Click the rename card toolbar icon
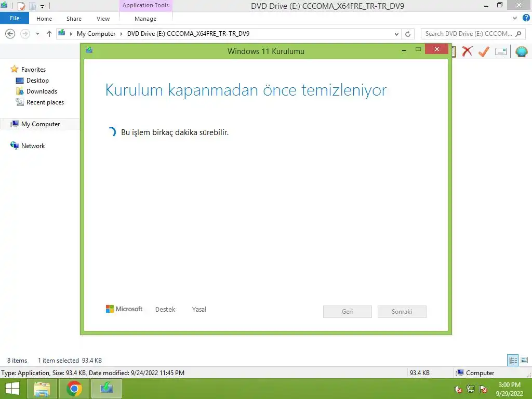The width and height of the screenshot is (532, 399). pyautogui.click(x=501, y=51)
